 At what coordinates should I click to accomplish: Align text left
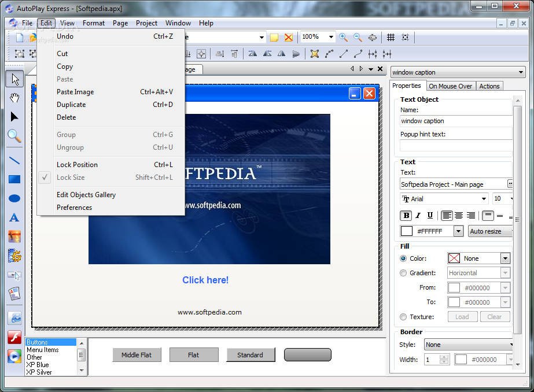pos(447,216)
